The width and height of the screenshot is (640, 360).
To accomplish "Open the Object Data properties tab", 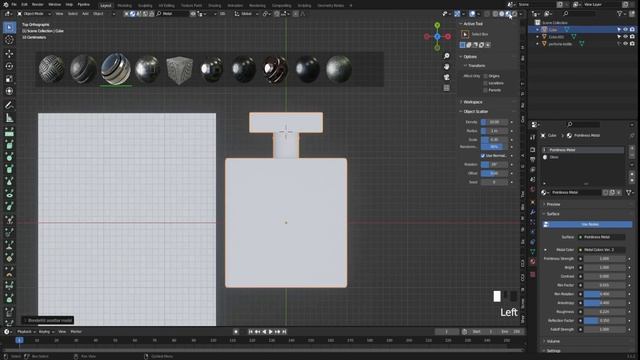I will (x=533, y=251).
